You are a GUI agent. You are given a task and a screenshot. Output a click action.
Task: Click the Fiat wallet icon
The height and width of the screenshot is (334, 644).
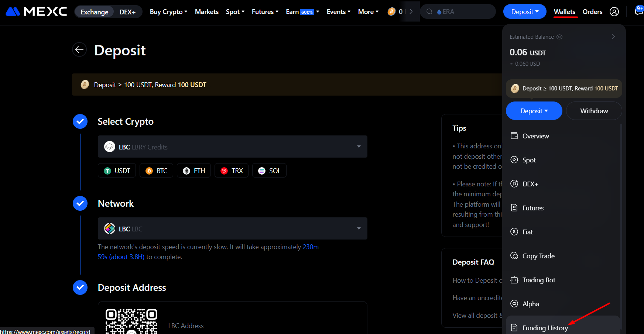coord(514,232)
